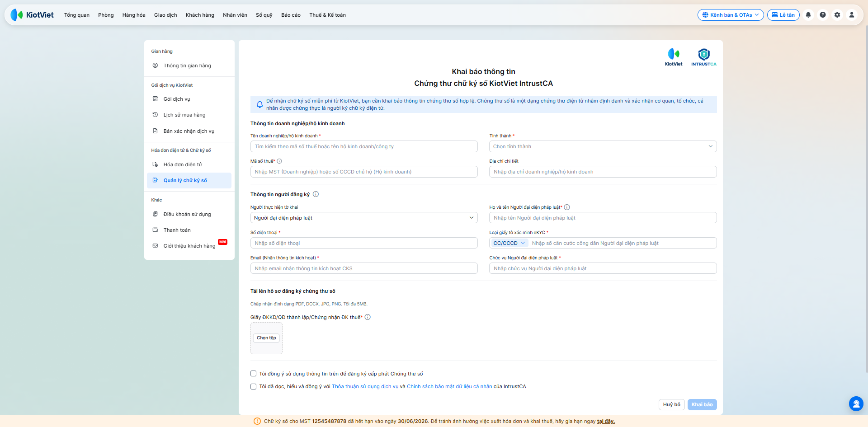The image size is (868, 427).
Task: Click info icon beside Thông tin người đăng ký
Action: click(316, 194)
